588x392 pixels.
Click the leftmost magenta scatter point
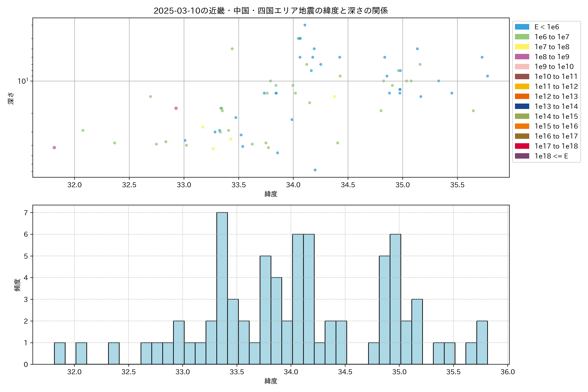point(54,147)
